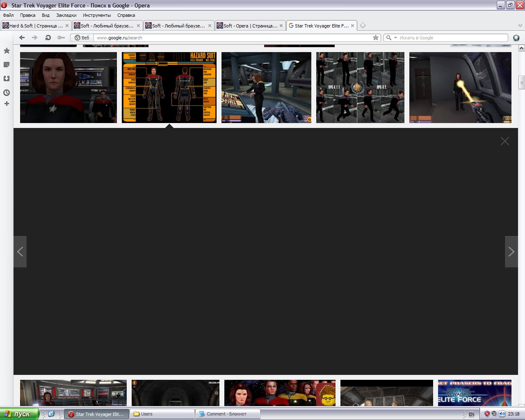
Task: Bookmark page with address bar star
Action: point(376,38)
